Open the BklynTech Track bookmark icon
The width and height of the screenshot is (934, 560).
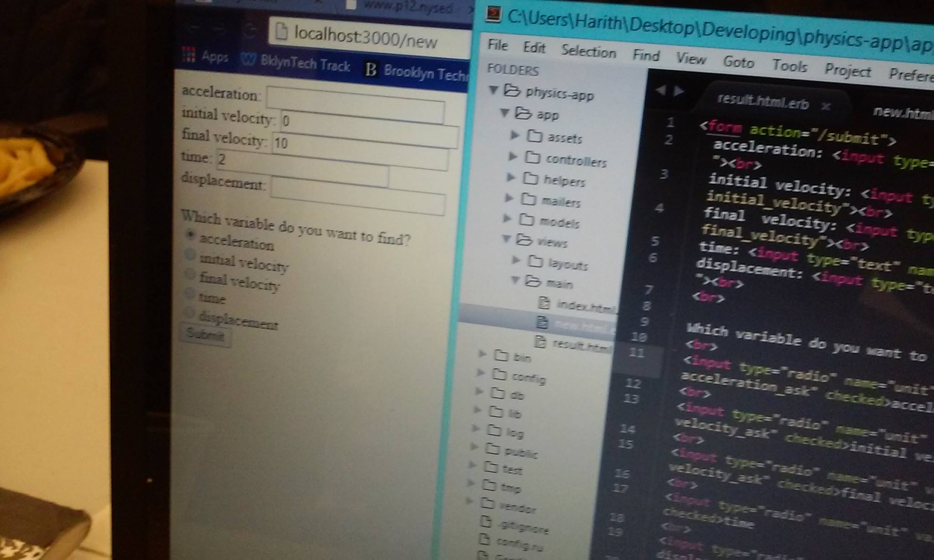249,59
